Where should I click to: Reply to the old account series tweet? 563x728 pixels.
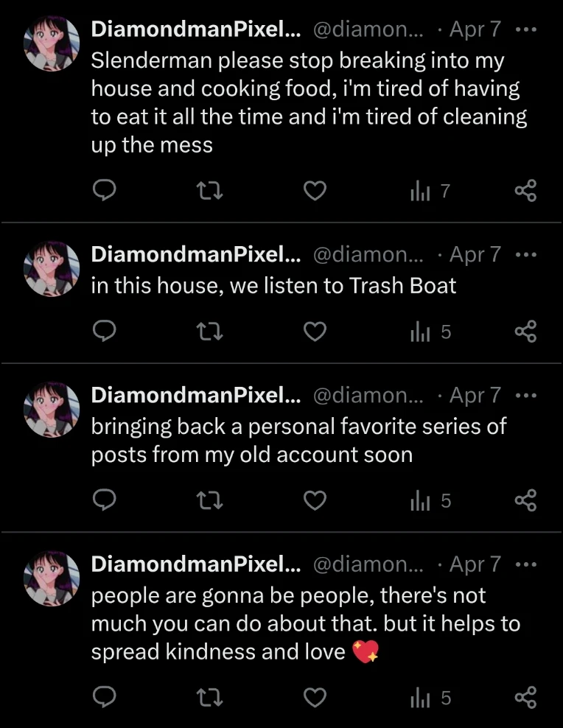pyautogui.click(x=105, y=501)
